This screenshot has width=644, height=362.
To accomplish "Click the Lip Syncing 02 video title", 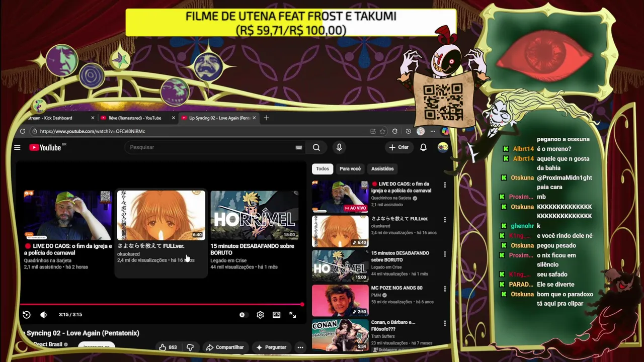I will click(82, 333).
